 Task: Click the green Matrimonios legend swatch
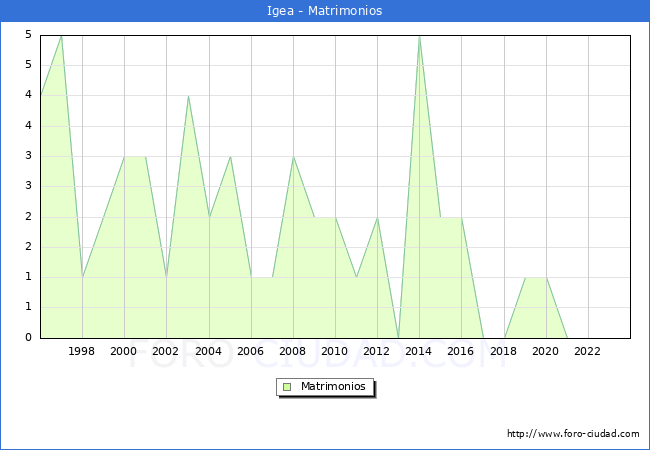point(287,386)
